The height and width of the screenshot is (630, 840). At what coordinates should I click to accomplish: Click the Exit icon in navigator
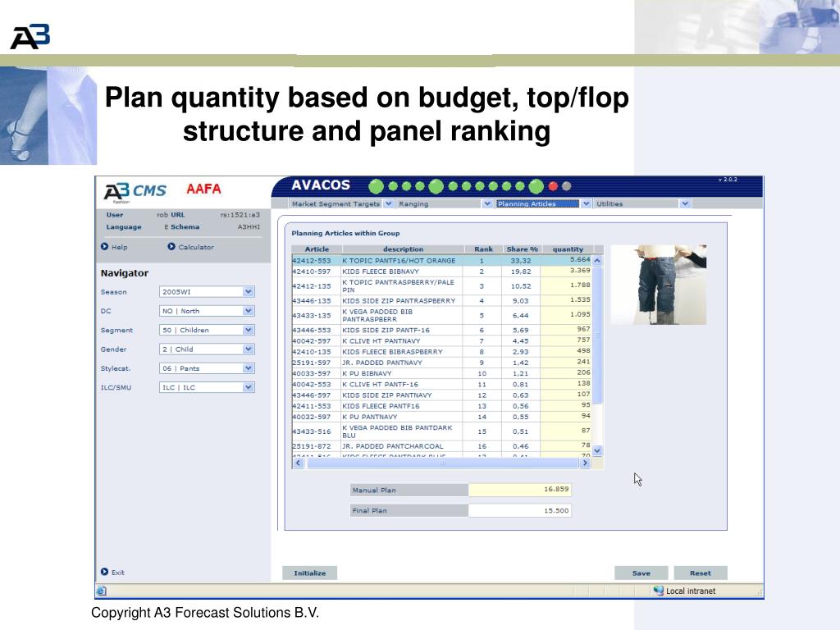[104, 572]
